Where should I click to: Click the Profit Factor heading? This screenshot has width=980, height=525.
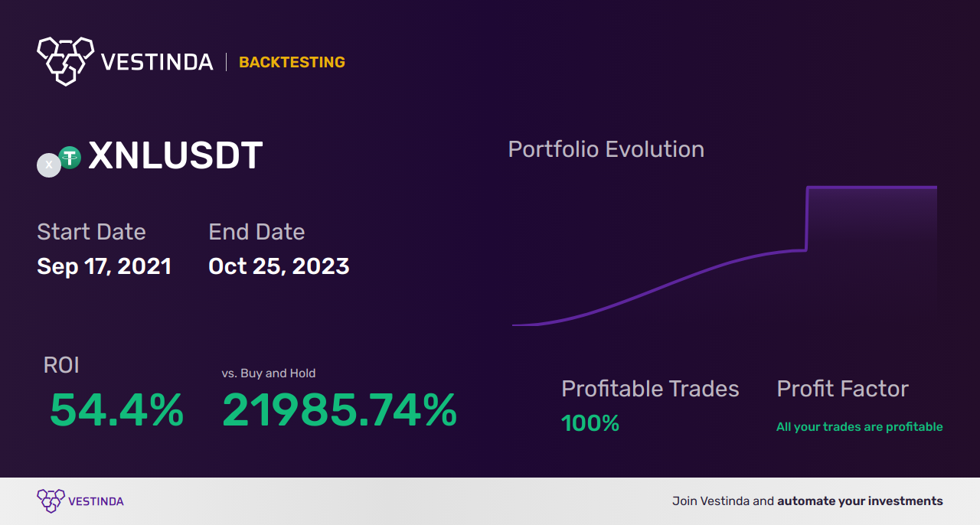[x=842, y=389]
